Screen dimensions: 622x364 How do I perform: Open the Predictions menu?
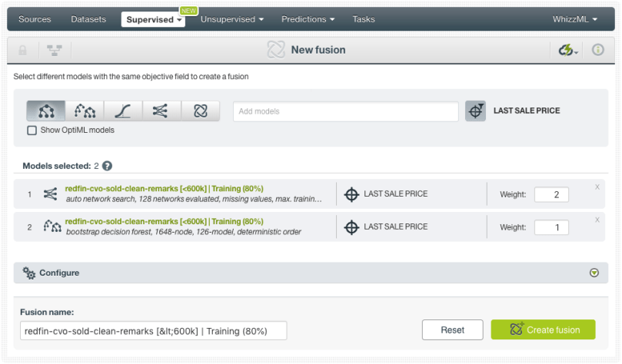coord(308,19)
